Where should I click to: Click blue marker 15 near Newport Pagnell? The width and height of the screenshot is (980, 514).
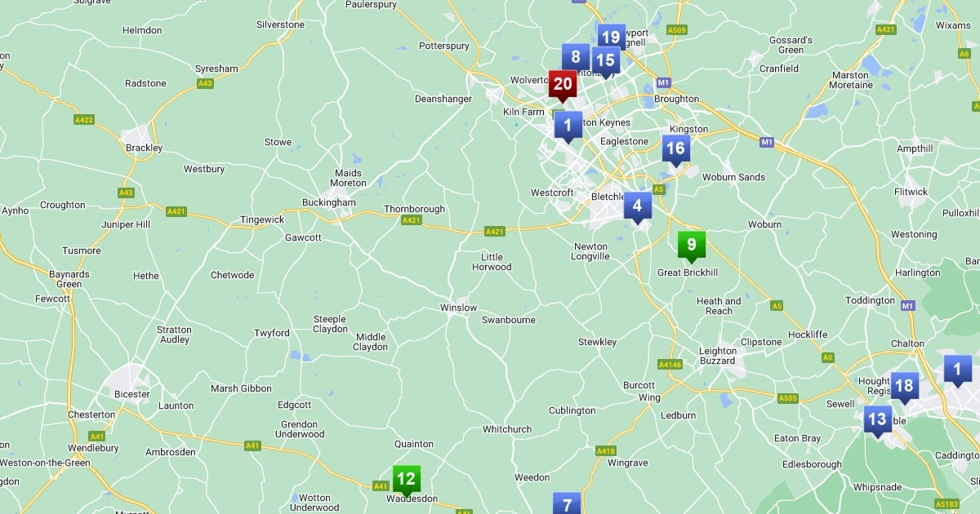[604, 61]
